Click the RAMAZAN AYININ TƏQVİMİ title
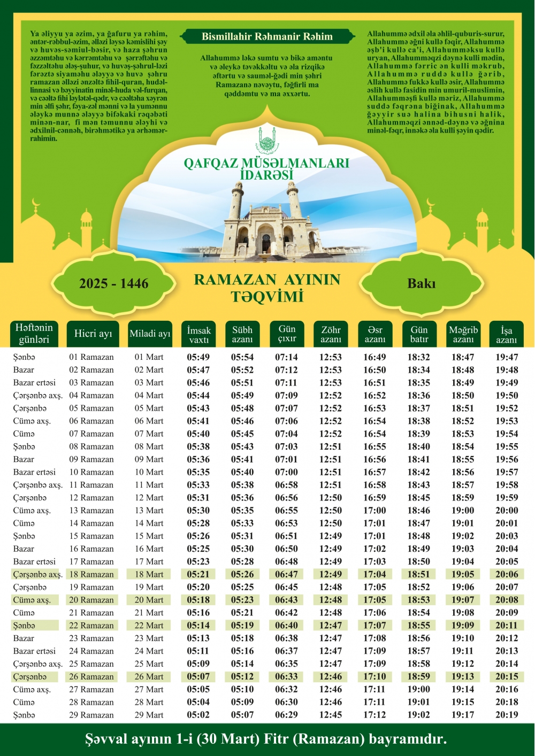 click(x=267, y=288)
